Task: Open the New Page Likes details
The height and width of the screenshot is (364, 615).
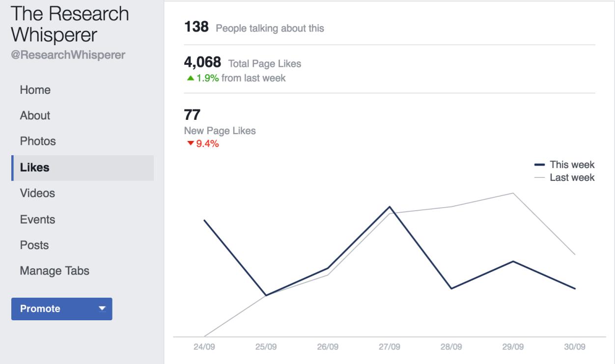Action: pos(220,131)
